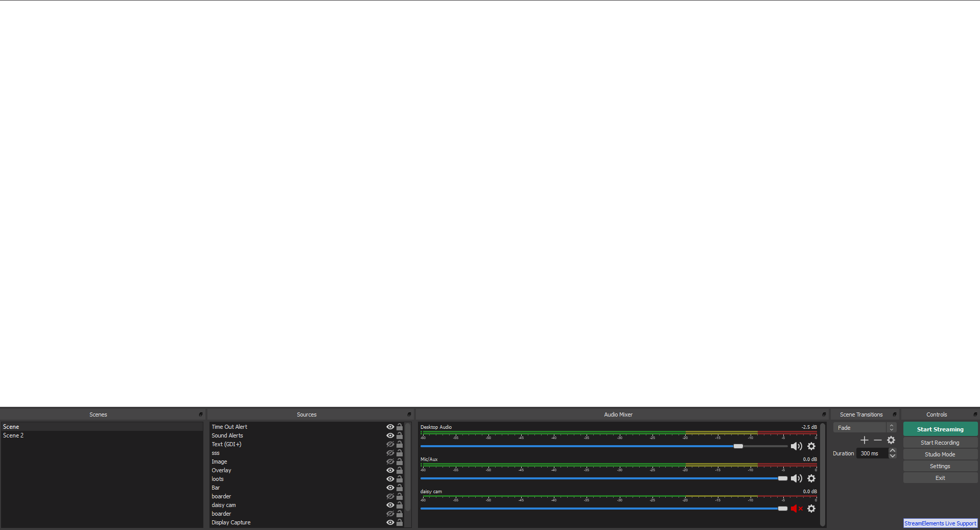This screenshot has width=980, height=530.
Task: Open the Fade transition dropdown
Action: [x=865, y=428]
